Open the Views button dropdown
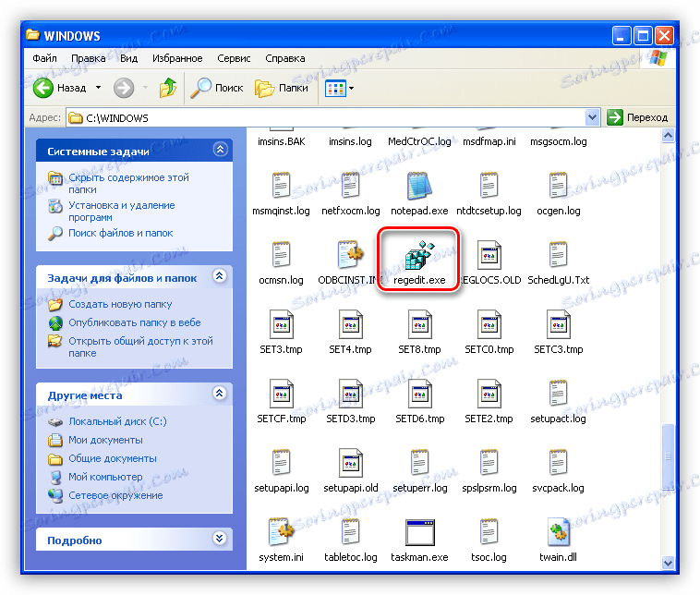The width and height of the screenshot is (700, 595). click(x=351, y=88)
